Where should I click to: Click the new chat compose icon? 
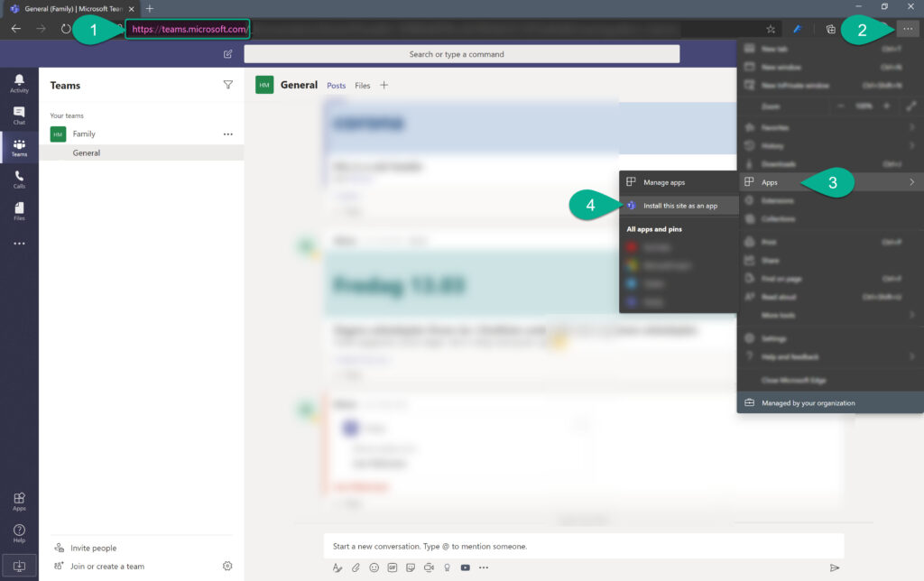point(227,54)
